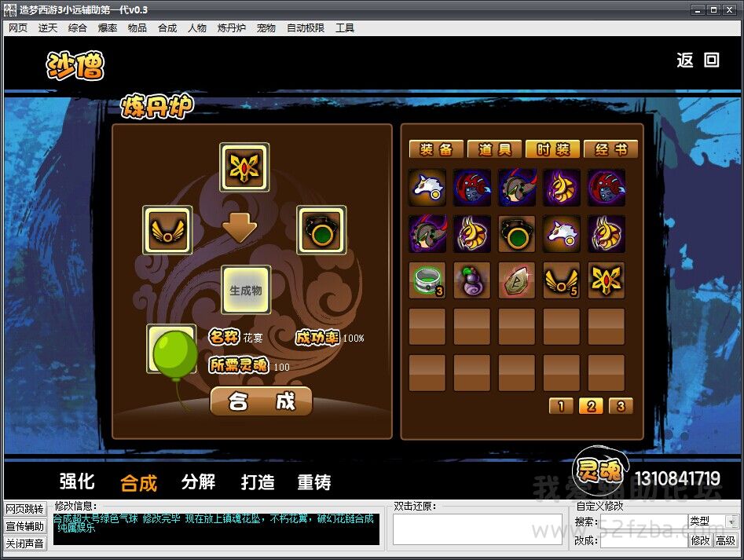Open the 逆天 menu
The height and width of the screenshot is (560, 744).
[48, 28]
